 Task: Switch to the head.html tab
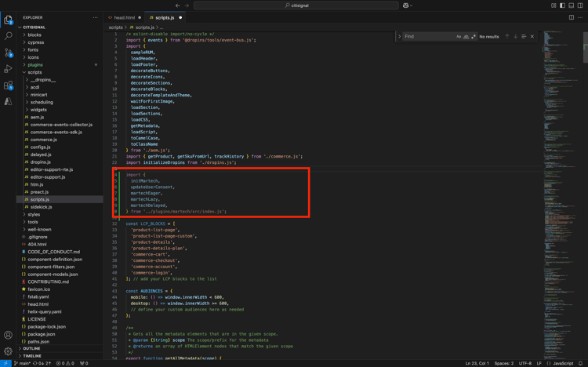click(124, 17)
